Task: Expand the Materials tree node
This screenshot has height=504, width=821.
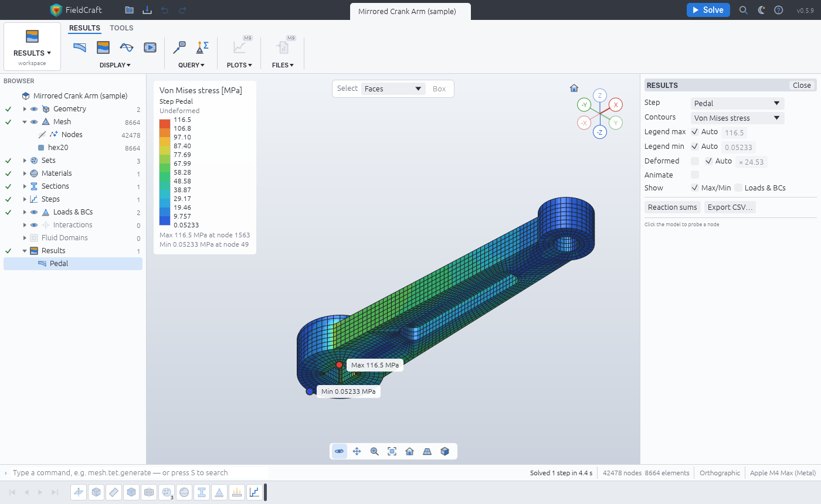Action: click(25, 173)
